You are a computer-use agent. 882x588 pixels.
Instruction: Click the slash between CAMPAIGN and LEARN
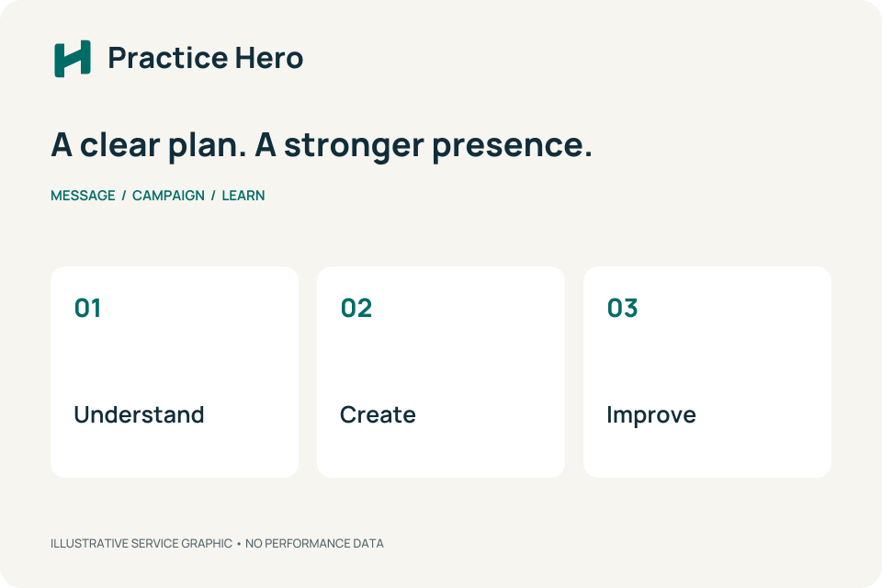tap(213, 196)
